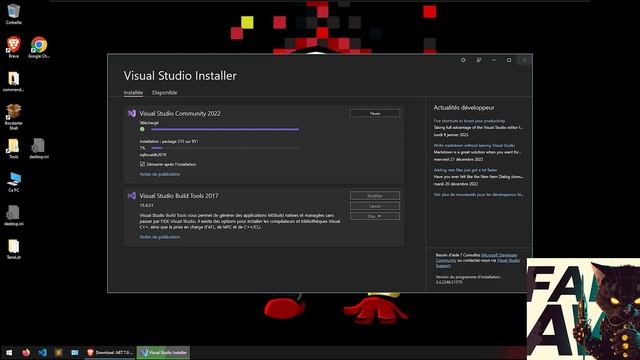
Task: Open the Brave browser desktop shortcut
Action: (x=13, y=47)
